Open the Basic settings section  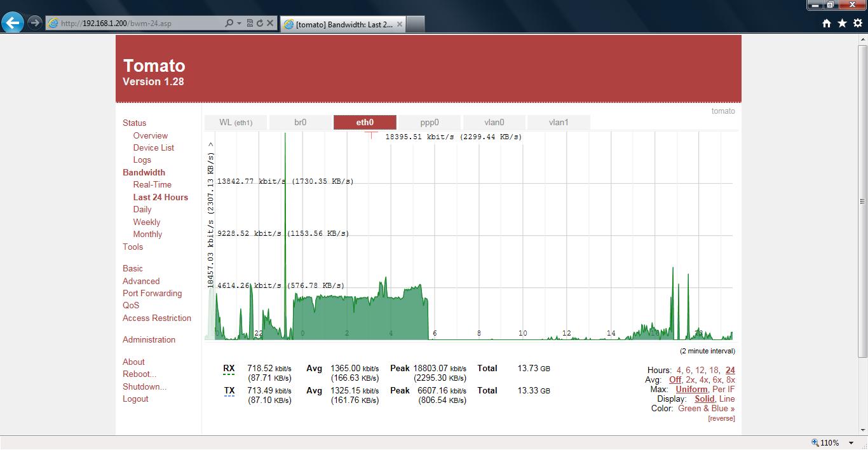click(x=133, y=268)
